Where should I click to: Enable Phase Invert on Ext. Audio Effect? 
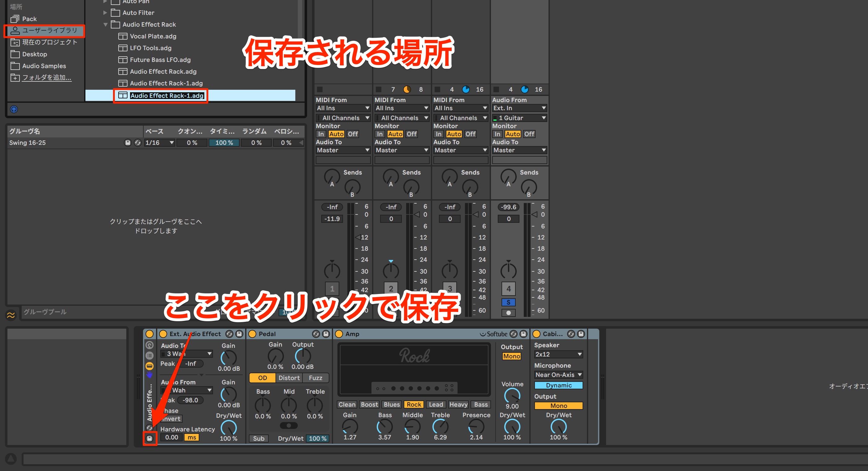pyautogui.click(x=171, y=419)
